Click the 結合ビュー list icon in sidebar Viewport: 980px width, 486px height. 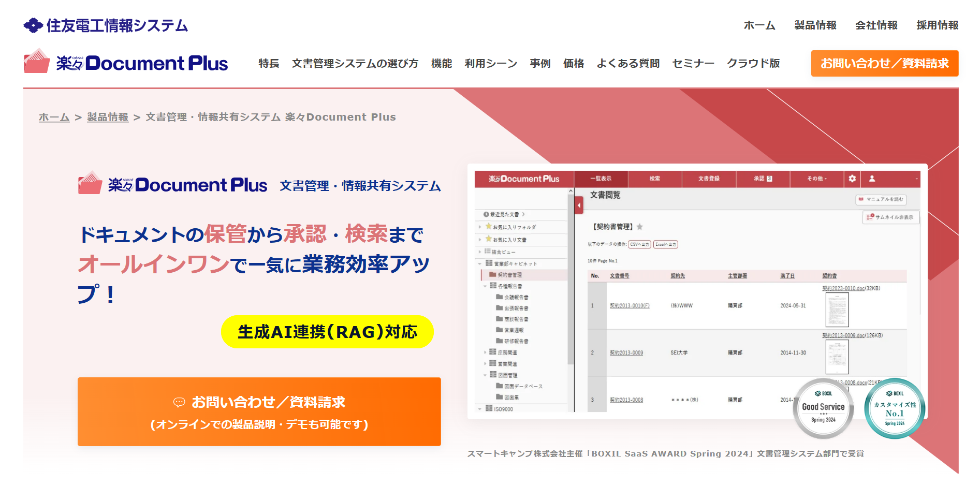[x=487, y=251]
